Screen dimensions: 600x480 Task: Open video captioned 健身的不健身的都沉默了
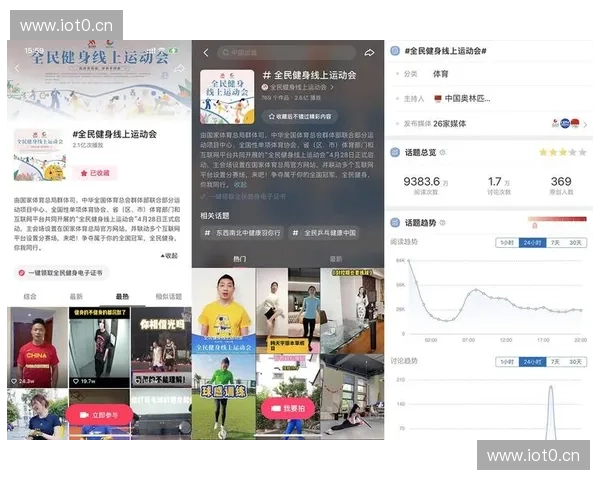click(x=99, y=348)
